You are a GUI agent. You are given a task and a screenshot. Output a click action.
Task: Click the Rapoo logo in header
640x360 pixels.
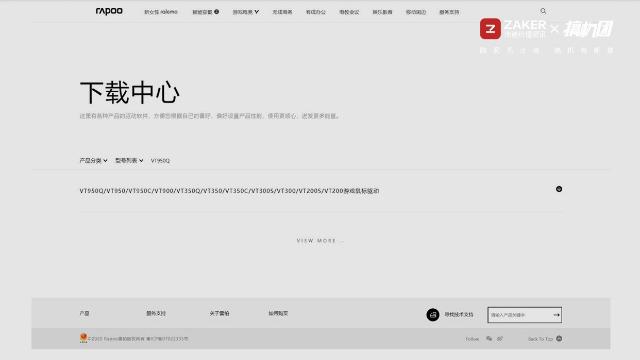pyautogui.click(x=109, y=11)
